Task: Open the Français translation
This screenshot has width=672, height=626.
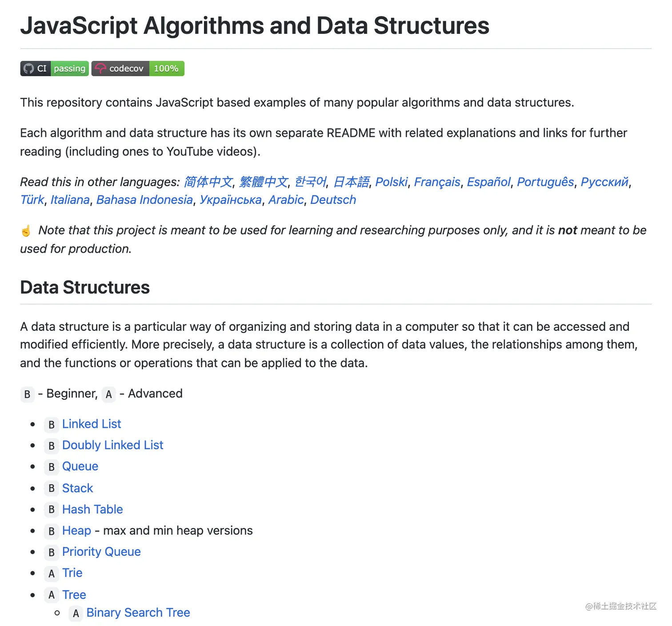Action: pos(437,182)
